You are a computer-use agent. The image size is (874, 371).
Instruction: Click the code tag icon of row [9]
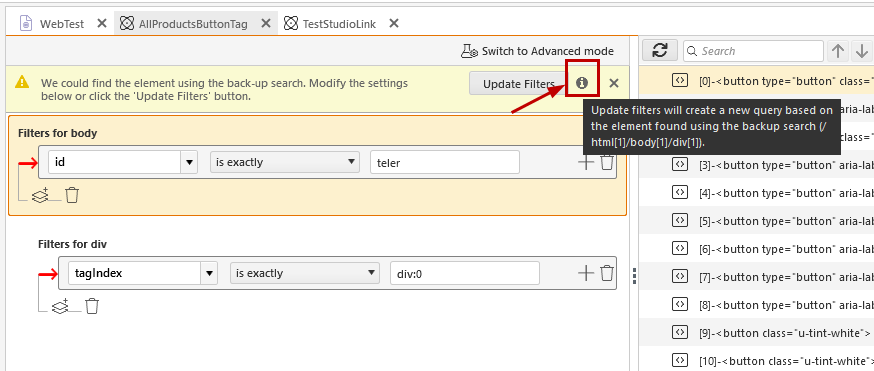(x=679, y=332)
